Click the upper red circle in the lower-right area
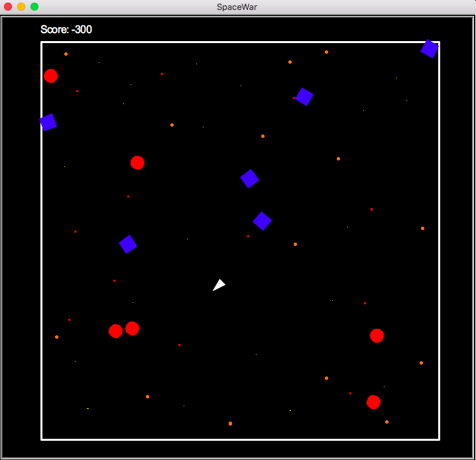476x460 pixels. tap(377, 335)
